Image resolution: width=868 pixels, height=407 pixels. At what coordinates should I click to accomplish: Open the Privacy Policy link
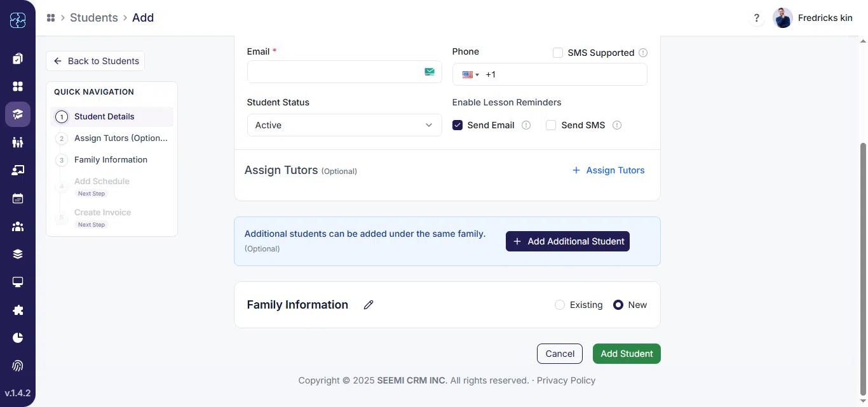pyautogui.click(x=566, y=380)
